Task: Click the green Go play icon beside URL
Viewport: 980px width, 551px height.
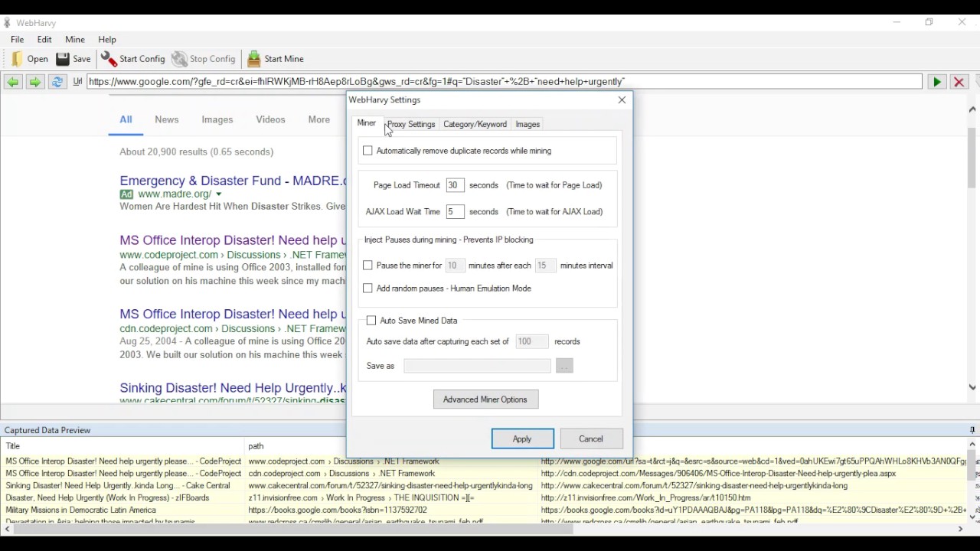Action: (936, 82)
